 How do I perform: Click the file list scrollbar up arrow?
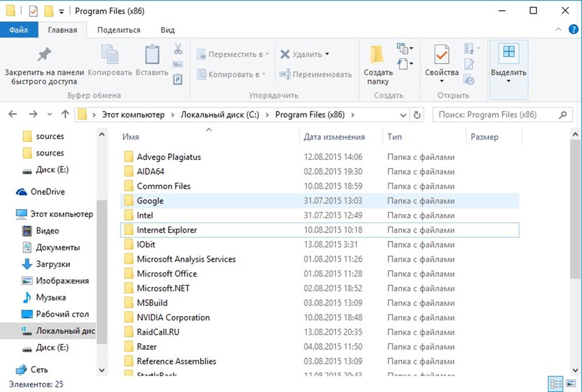pos(575,134)
